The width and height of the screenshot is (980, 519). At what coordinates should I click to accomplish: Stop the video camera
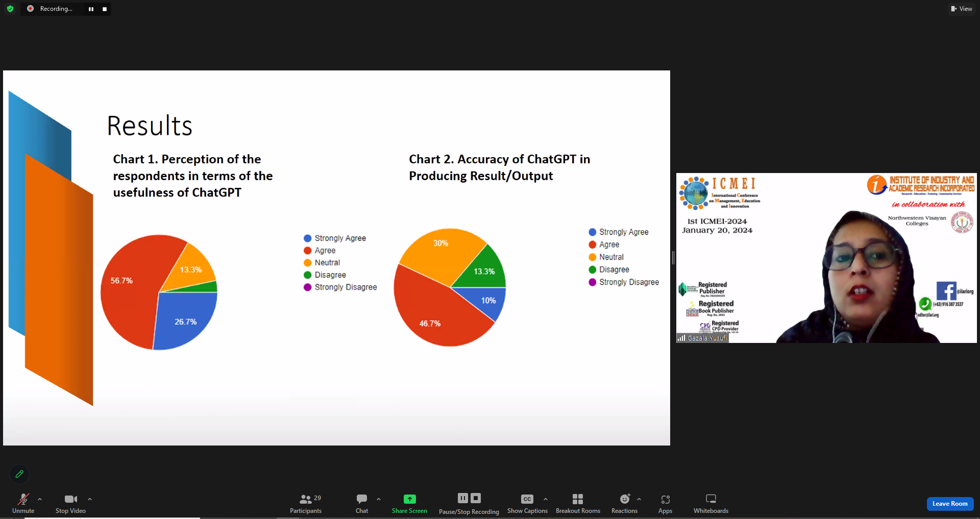(70, 503)
